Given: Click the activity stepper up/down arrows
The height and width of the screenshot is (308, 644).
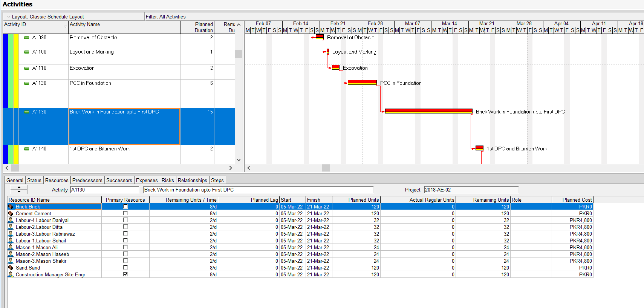Looking at the screenshot, I should click(x=19, y=190).
